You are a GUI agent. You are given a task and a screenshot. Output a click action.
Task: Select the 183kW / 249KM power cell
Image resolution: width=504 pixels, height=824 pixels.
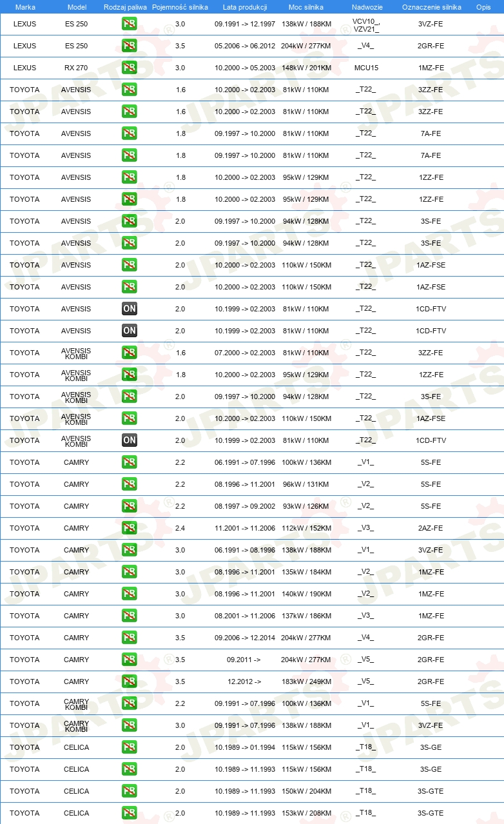point(306,682)
